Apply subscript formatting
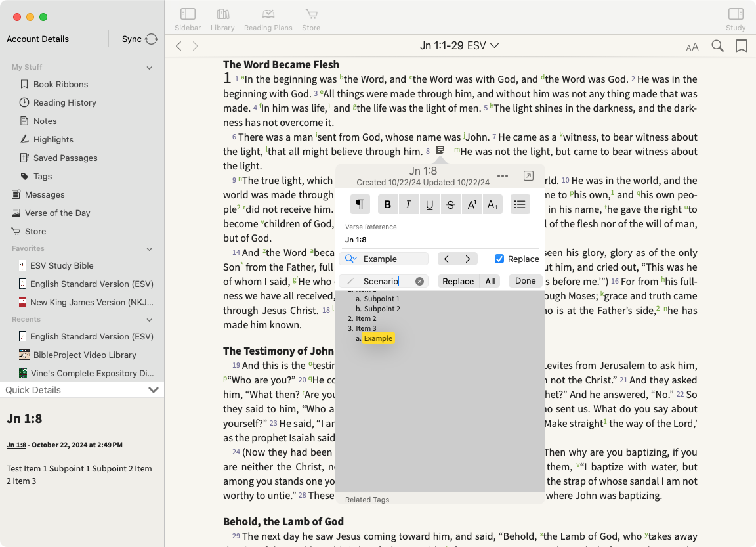Image resolution: width=756 pixels, height=547 pixels. click(x=492, y=204)
